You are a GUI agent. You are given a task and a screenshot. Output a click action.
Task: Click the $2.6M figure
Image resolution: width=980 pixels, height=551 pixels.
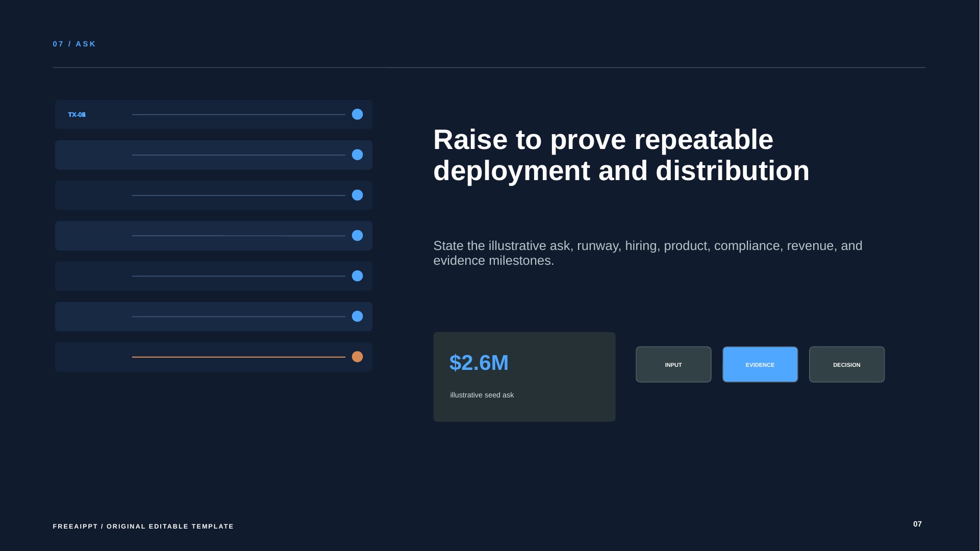(479, 363)
